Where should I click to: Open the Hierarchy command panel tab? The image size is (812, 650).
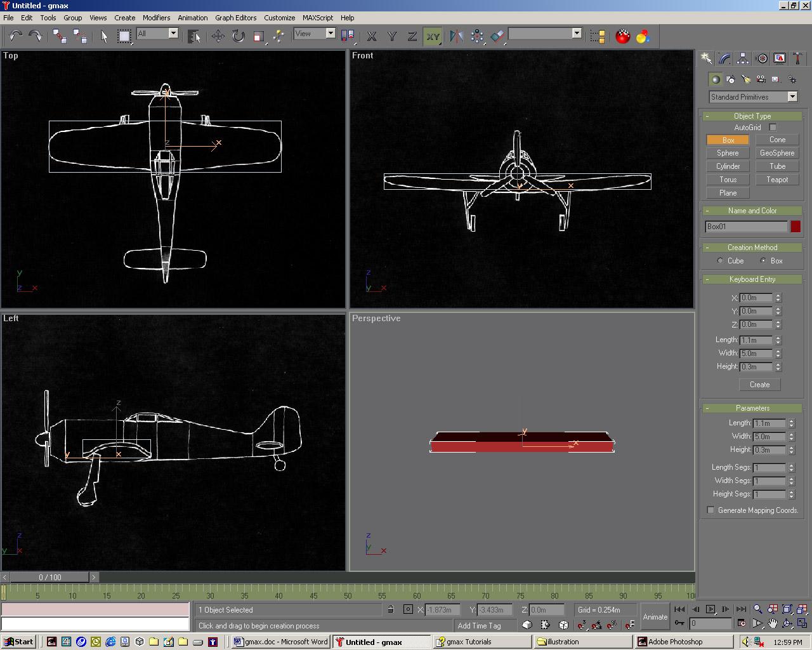click(743, 58)
